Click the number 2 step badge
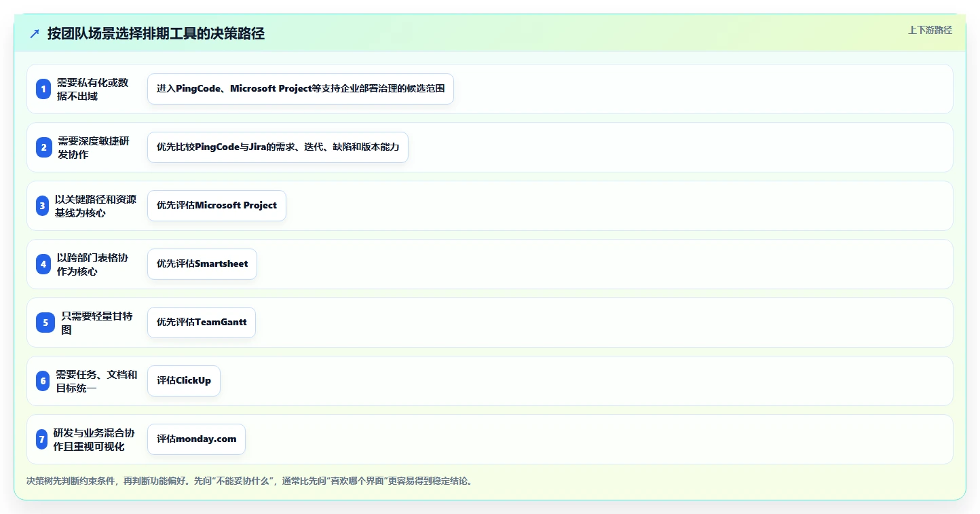The height and width of the screenshot is (514, 980). [43, 147]
